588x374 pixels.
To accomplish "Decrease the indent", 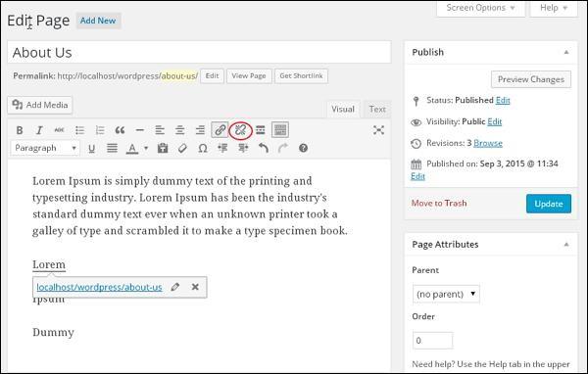I will pyautogui.click(x=222, y=149).
